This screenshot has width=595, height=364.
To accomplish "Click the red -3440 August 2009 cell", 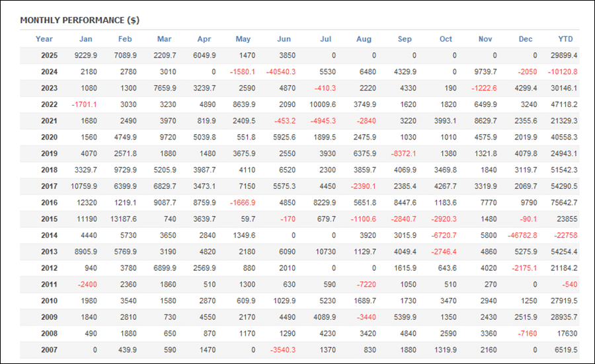I will pyautogui.click(x=366, y=317).
